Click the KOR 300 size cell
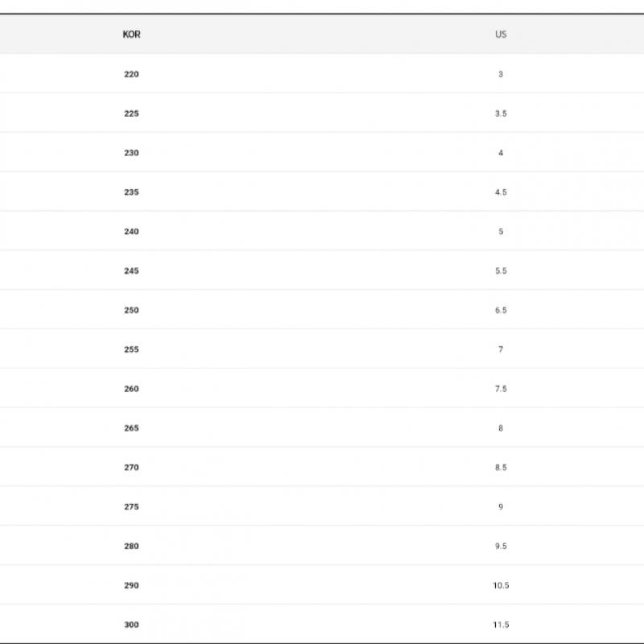This screenshot has height=644, width=644. point(131,625)
